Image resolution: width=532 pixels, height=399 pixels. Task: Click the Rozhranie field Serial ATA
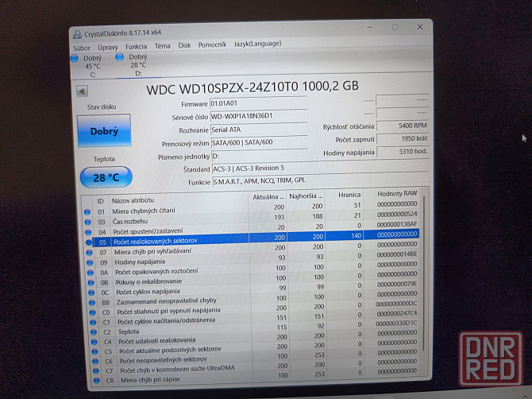pyautogui.click(x=259, y=130)
